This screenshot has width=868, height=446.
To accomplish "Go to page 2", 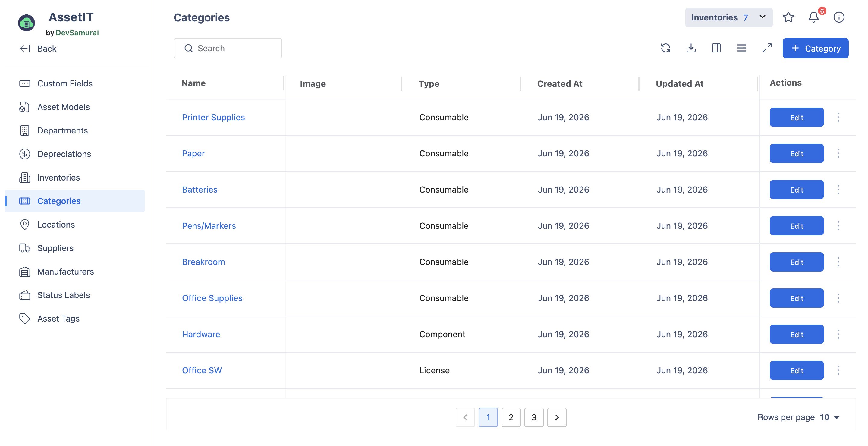I will point(511,417).
